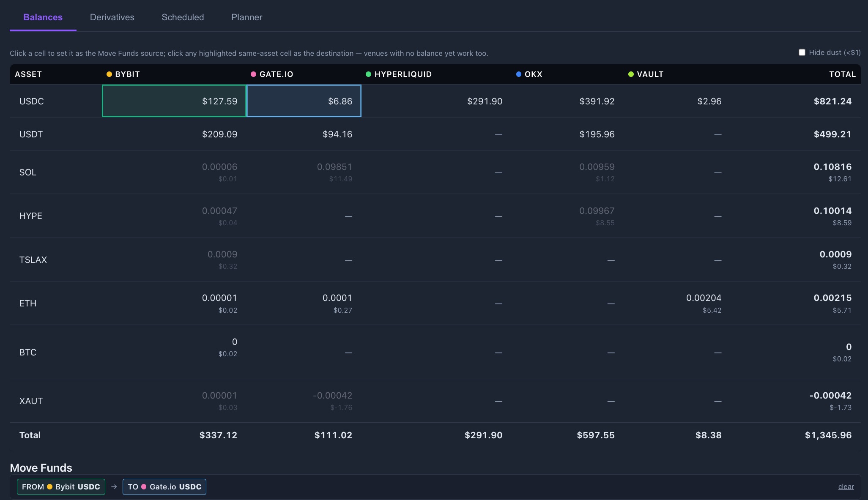
Task: Click the Gate.io SOL balance 0.09851
Action: (x=334, y=167)
